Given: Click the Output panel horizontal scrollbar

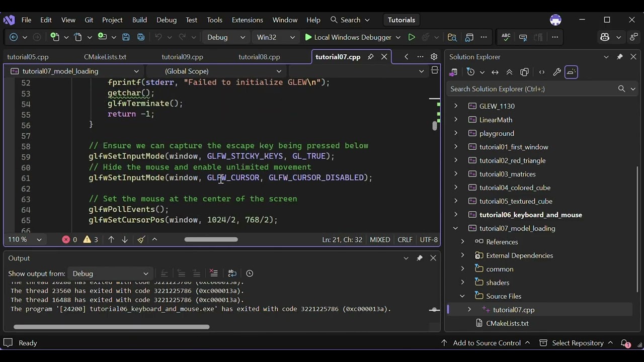Looking at the screenshot, I should tap(112, 327).
